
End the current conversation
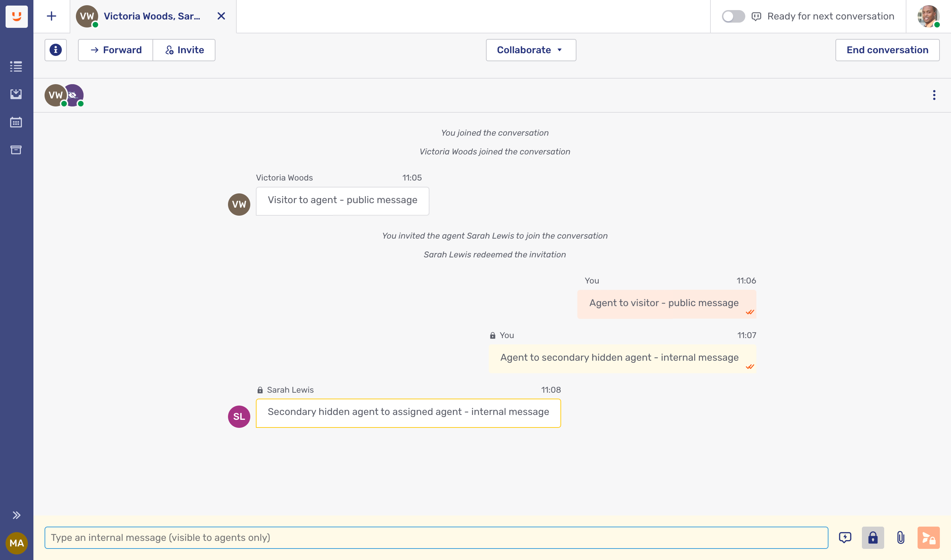pos(887,50)
